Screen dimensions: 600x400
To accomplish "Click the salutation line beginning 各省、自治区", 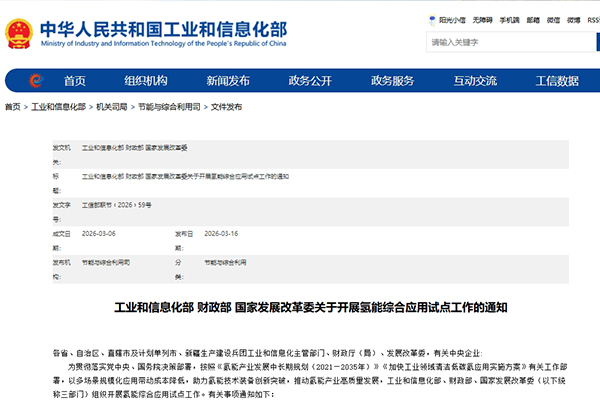I will tap(268, 353).
